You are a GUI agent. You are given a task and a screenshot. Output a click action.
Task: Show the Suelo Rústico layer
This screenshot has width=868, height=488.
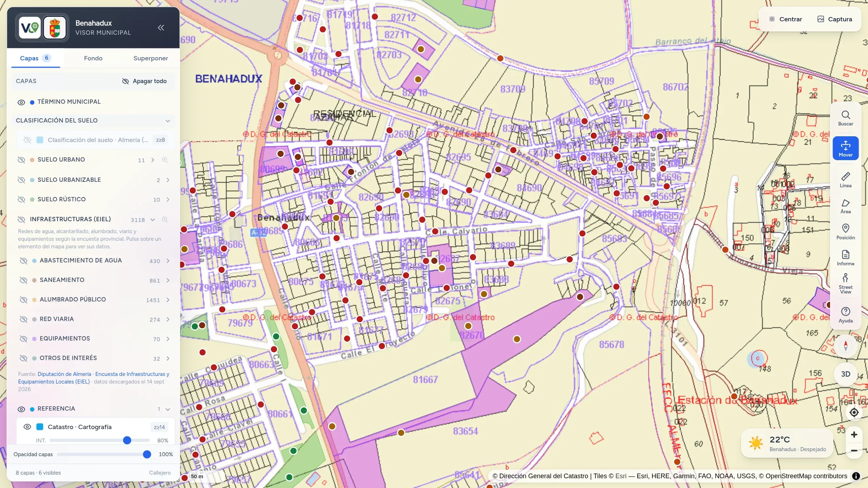21,200
